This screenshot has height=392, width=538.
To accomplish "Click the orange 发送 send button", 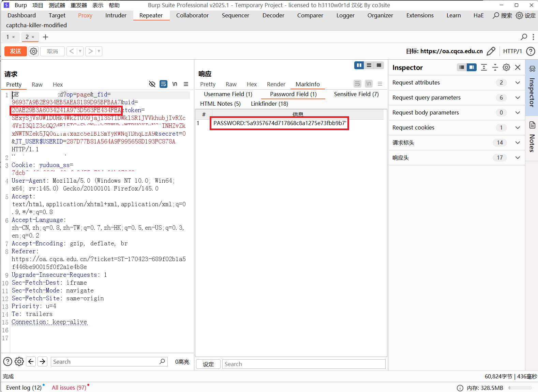I will tap(15, 51).
